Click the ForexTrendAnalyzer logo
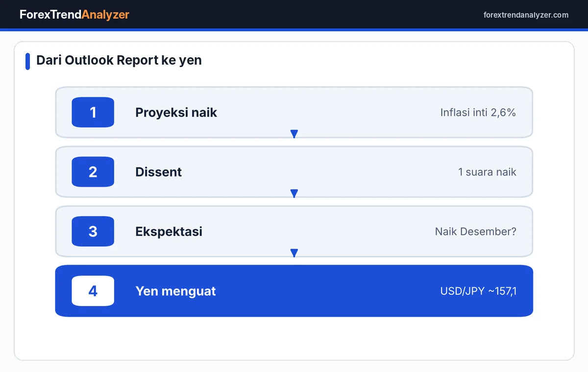 coord(74,15)
